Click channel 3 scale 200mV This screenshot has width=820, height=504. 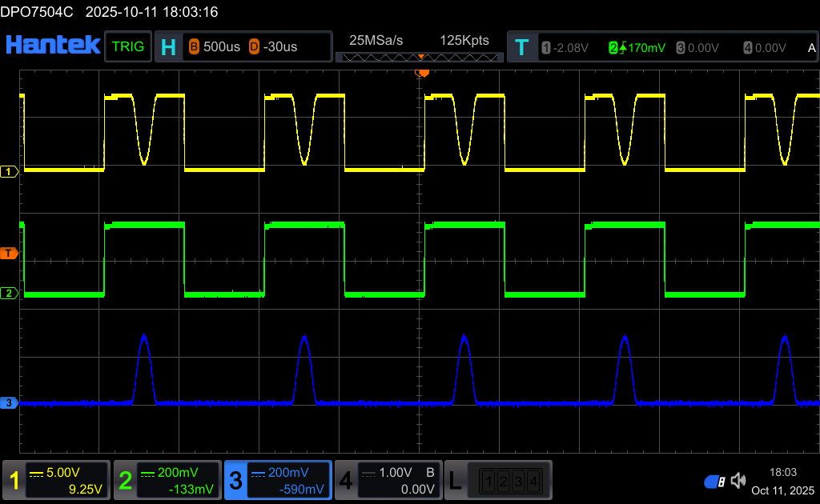click(288, 473)
